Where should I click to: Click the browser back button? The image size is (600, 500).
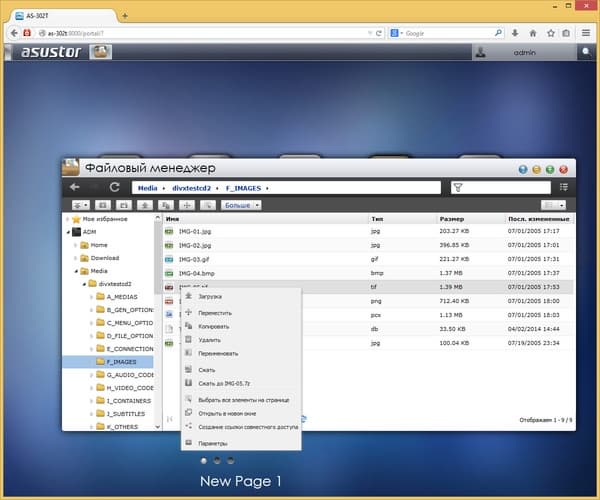[14, 33]
